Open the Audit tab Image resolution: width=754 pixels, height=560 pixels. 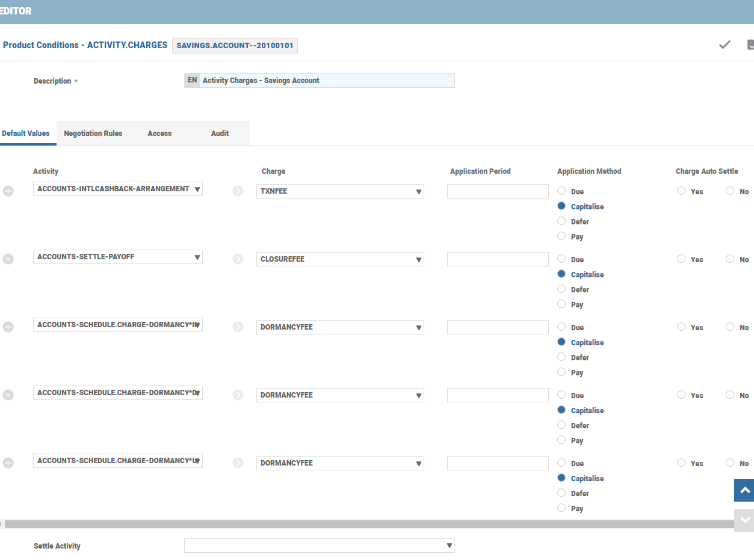pyautogui.click(x=220, y=134)
